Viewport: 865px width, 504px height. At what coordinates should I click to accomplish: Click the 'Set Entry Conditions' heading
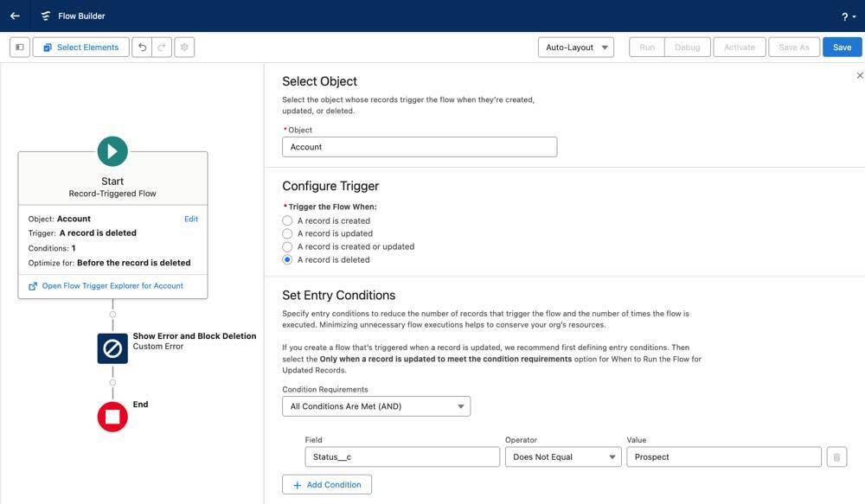(339, 295)
